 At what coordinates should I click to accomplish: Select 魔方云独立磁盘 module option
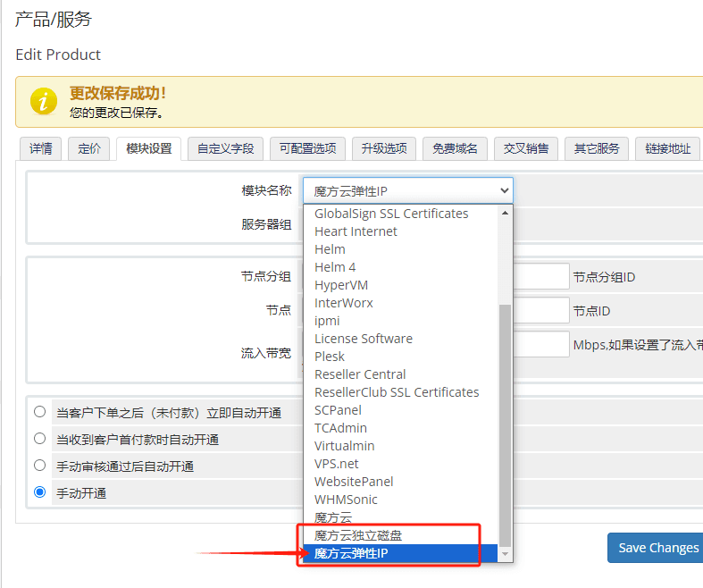(x=401, y=535)
